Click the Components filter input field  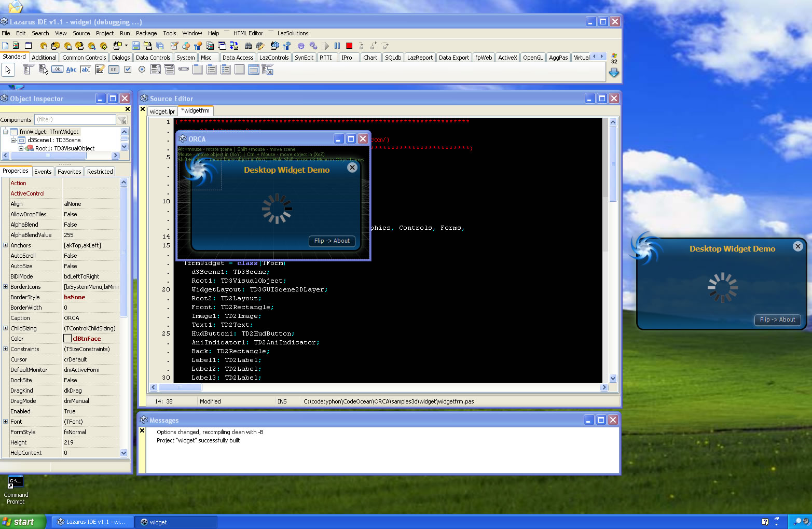75,120
